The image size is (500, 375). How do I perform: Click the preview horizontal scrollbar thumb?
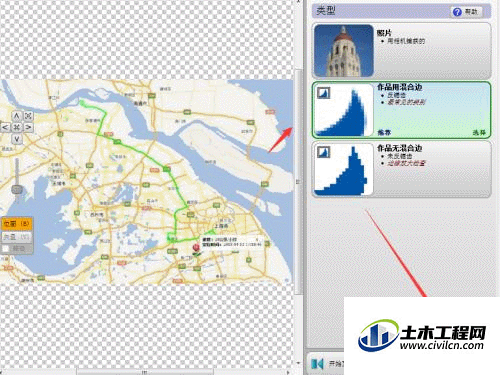pos(145,372)
